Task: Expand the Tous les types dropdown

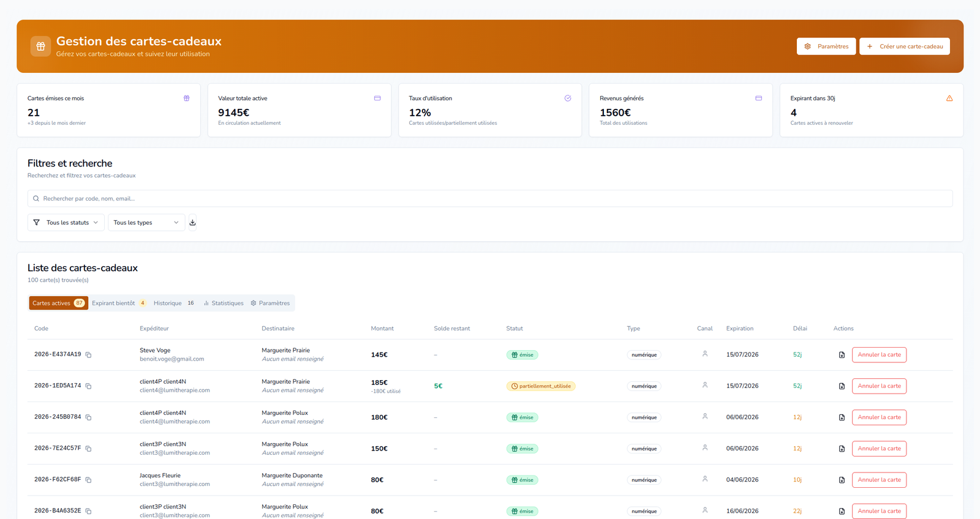Action: [146, 223]
